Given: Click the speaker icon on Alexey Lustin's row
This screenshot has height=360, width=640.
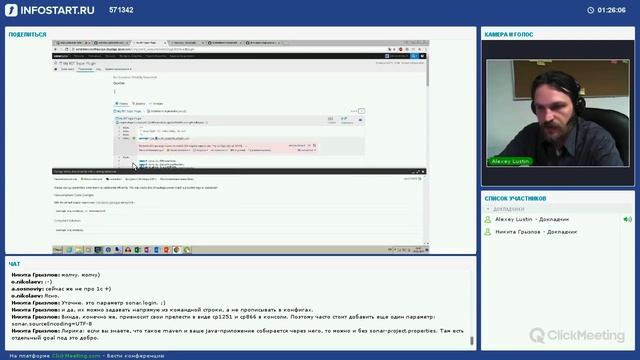Looking at the screenshot, I should (627, 220).
